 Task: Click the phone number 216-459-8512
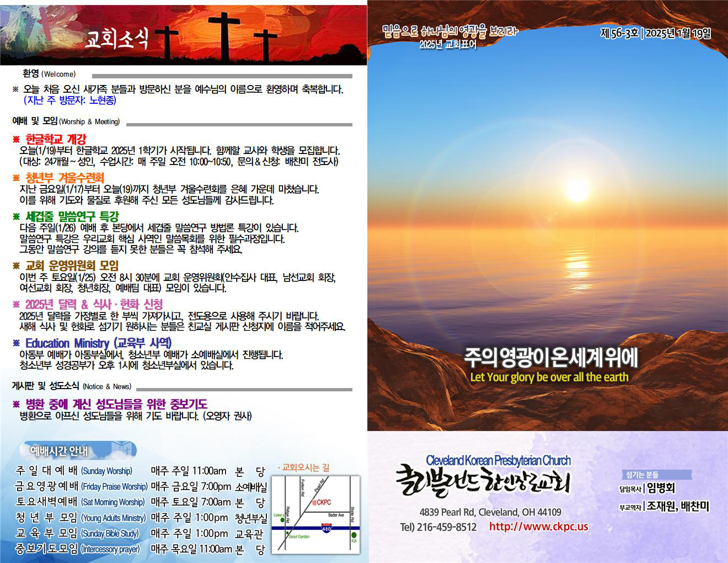[446, 527]
